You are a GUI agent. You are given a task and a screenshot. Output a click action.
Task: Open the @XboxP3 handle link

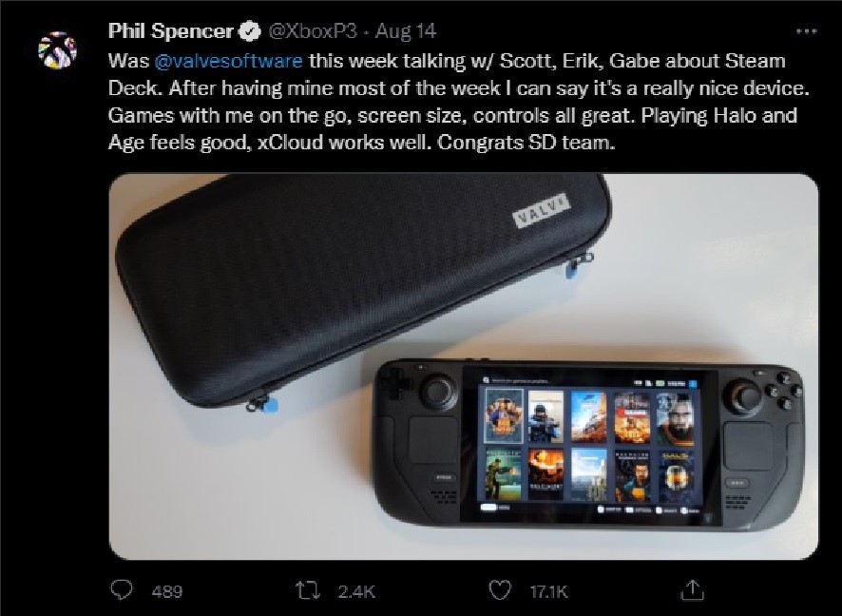click(312, 31)
